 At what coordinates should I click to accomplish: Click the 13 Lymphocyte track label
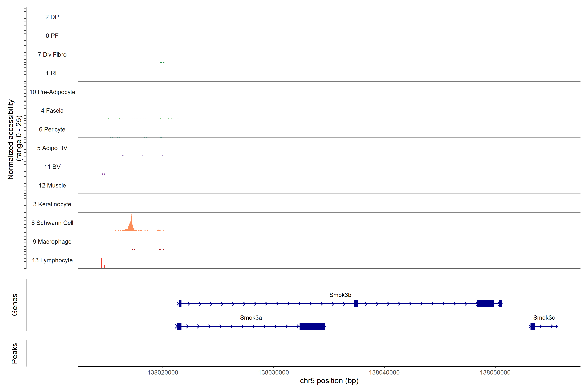[52, 260]
